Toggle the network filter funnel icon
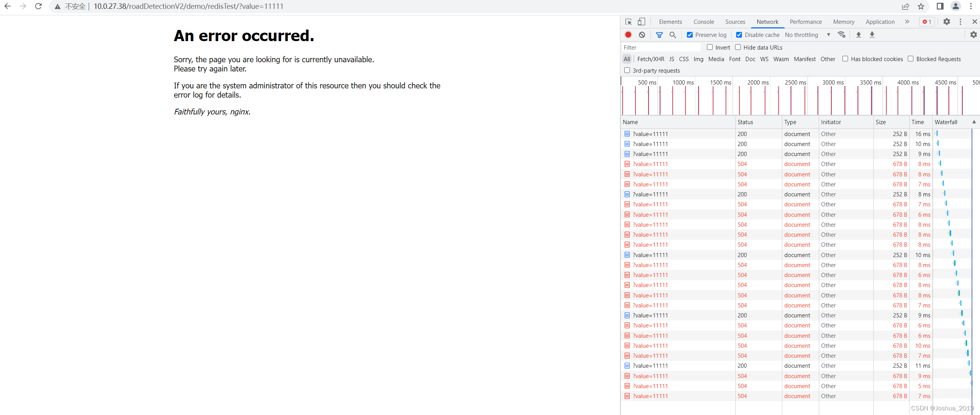 coord(659,35)
